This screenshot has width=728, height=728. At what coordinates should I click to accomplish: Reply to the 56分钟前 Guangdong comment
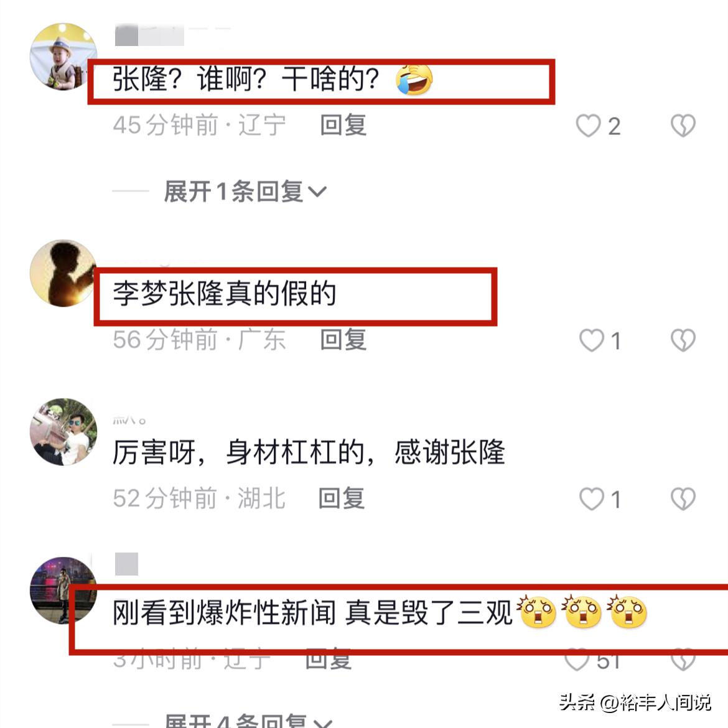click(343, 340)
